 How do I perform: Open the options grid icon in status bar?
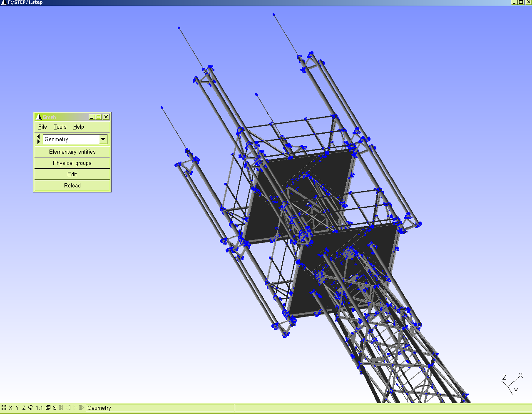click(4, 408)
